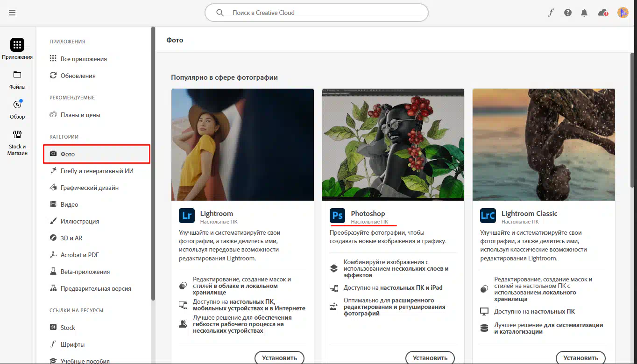Click the search magnifier icon
Viewport: 637px width, 364px height.
click(x=220, y=13)
